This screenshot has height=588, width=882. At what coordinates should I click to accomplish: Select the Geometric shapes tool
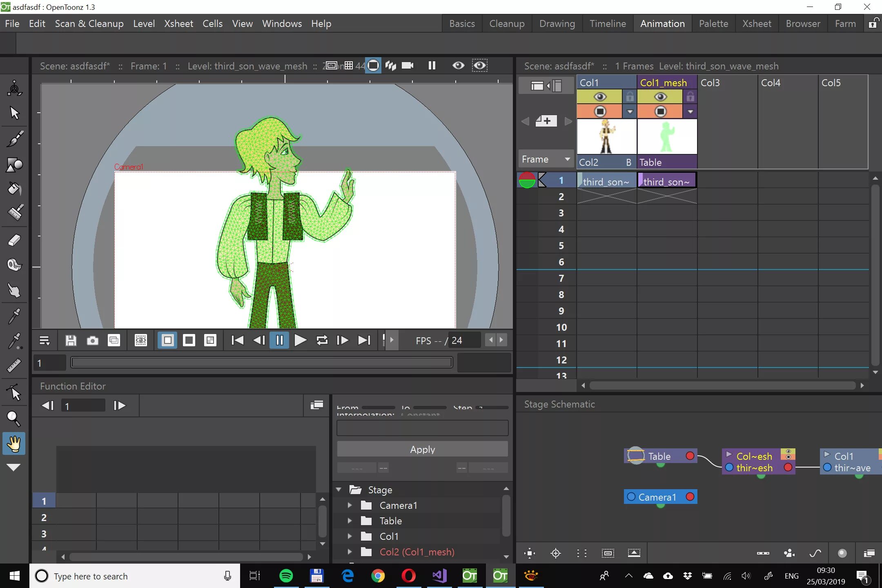15,165
